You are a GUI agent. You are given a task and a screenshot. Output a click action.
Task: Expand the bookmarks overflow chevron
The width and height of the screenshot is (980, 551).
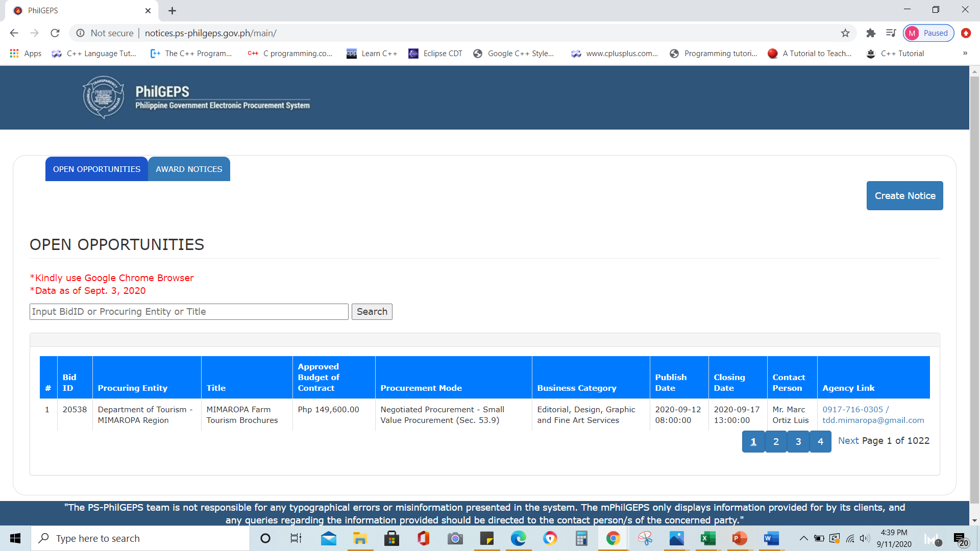tap(965, 54)
